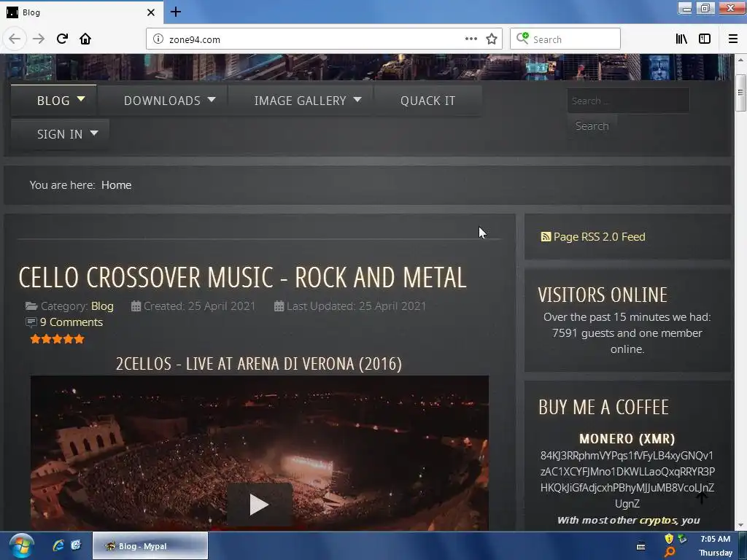Launch Internet Explorer from taskbar
The image size is (747, 560).
[x=58, y=545]
